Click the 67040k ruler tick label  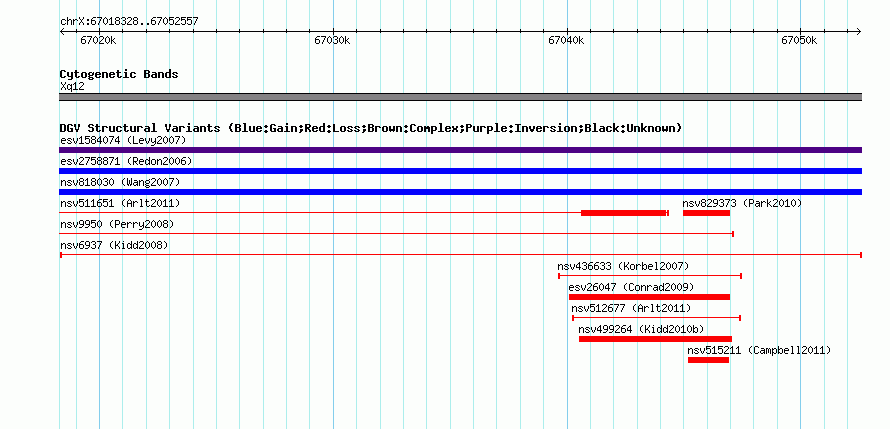566,40
